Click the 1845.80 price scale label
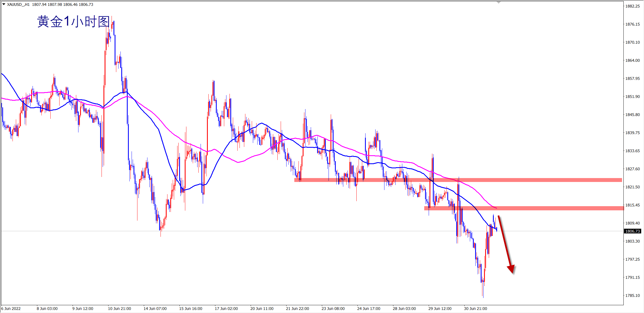 pos(632,115)
